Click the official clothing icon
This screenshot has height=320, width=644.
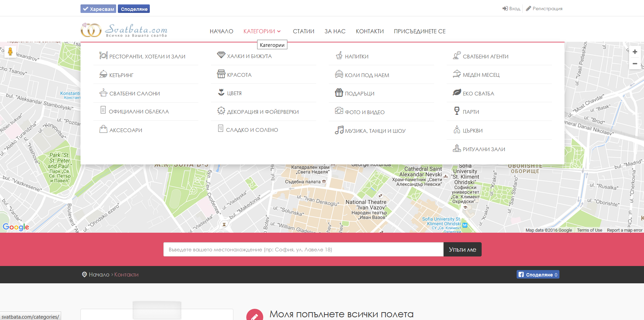(x=103, y=110)
